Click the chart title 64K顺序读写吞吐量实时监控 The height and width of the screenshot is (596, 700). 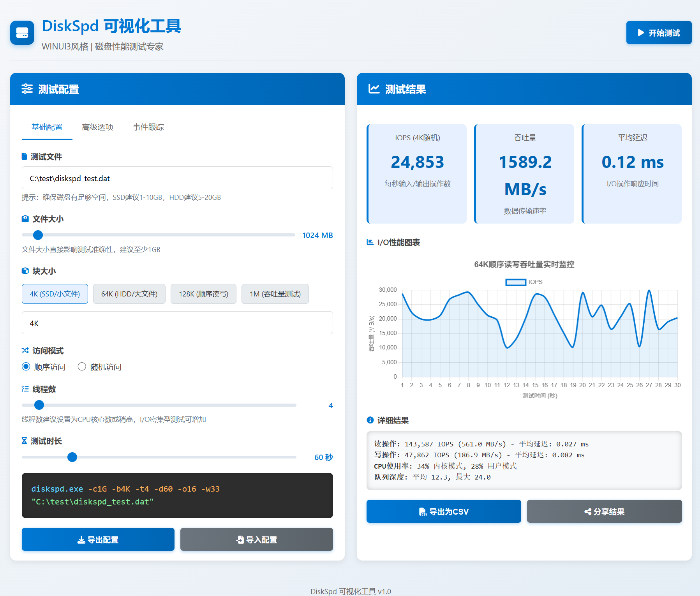pos(524,264)
